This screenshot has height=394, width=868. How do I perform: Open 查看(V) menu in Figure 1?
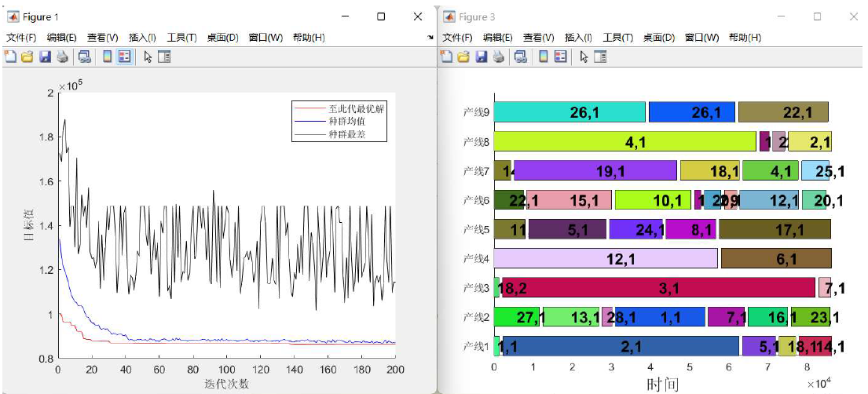click(x=103, y=38)
